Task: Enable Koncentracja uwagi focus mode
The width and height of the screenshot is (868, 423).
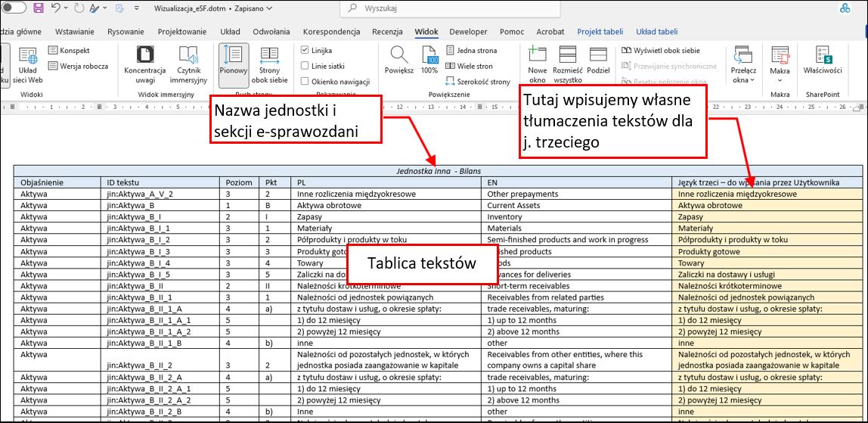Action: coord(145,66)
